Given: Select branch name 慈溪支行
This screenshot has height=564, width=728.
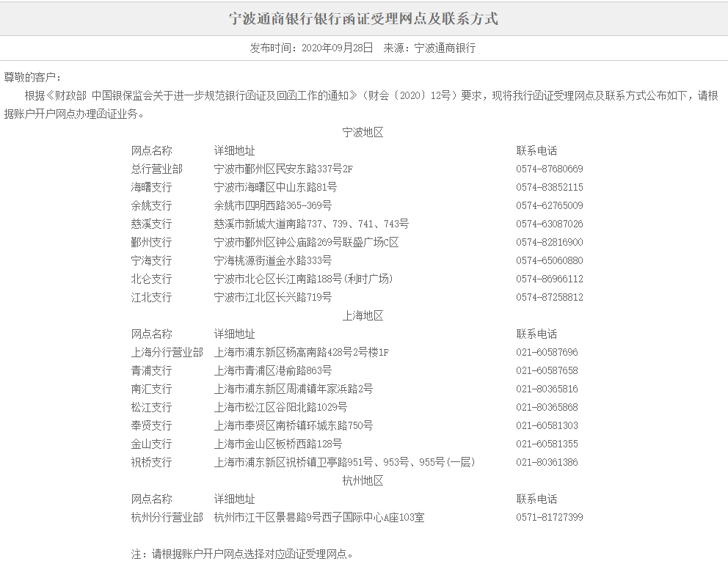Looking at the screenshot, I should (151, 224).
